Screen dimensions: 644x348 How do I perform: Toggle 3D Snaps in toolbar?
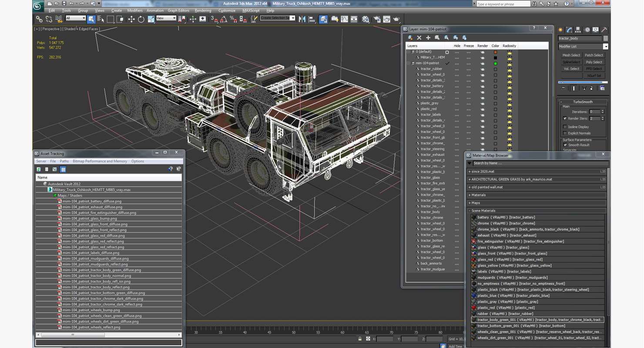point(214,19)
